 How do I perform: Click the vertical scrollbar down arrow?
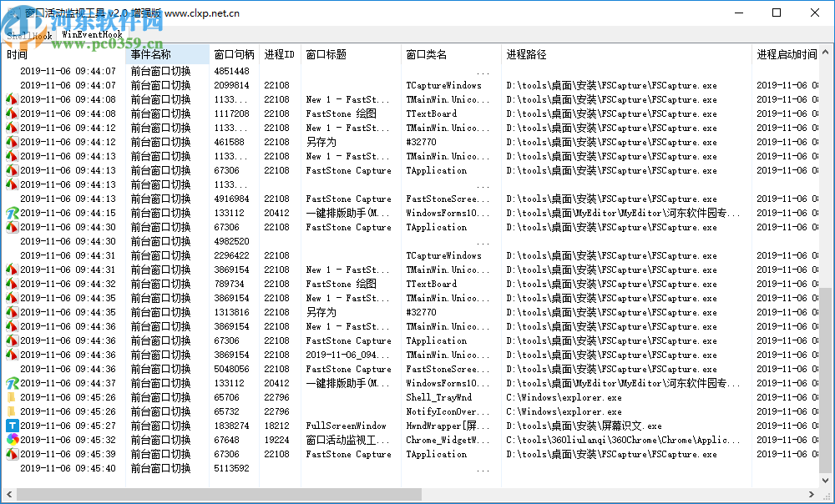tap(826, 480)
